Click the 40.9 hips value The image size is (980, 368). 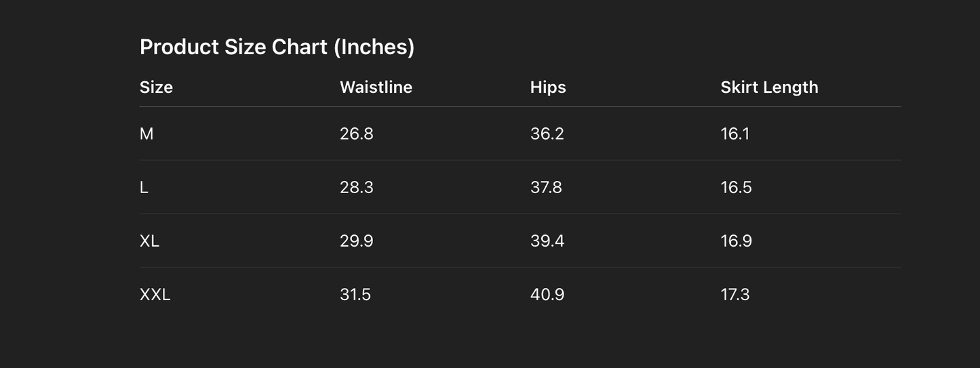pos(547,295)
